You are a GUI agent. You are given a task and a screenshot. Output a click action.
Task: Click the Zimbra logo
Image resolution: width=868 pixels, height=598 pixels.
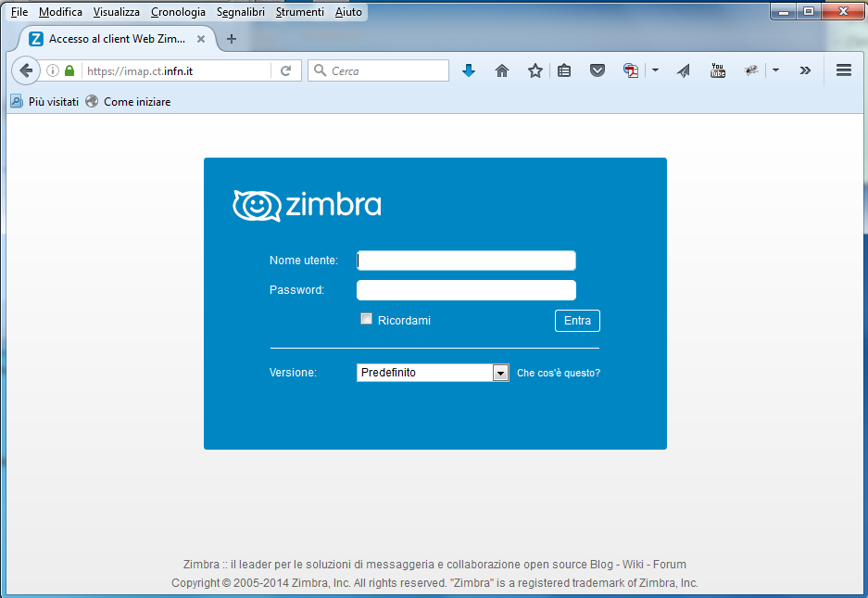pos(307,206)
